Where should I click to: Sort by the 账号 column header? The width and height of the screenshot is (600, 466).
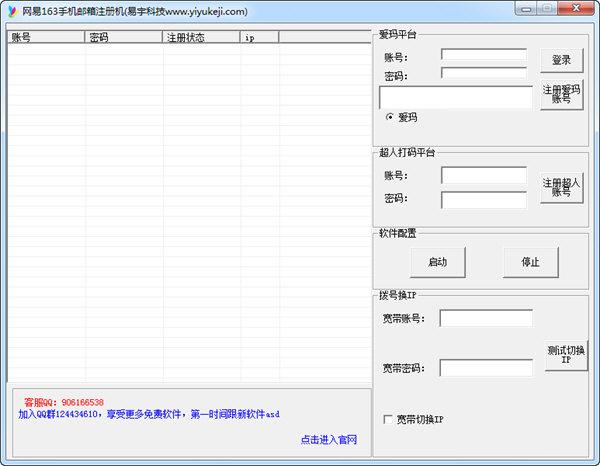coord(46,37)
